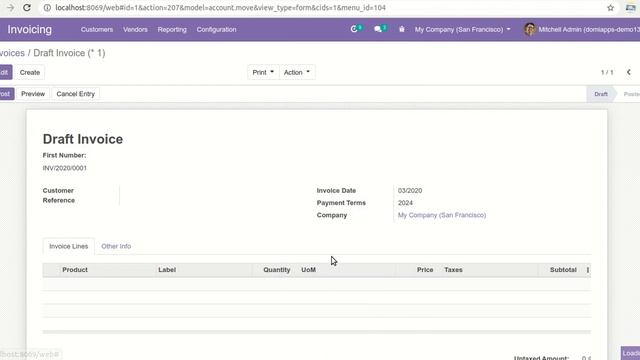Image resolution: width=640 pixels, height=360 pixels.
Task: Open the conversations chat icon
Action: coord(378,29)
